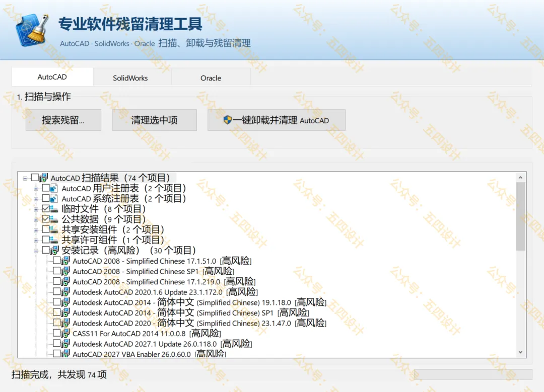Click the 搜索残留... button

tap(63, 120)
